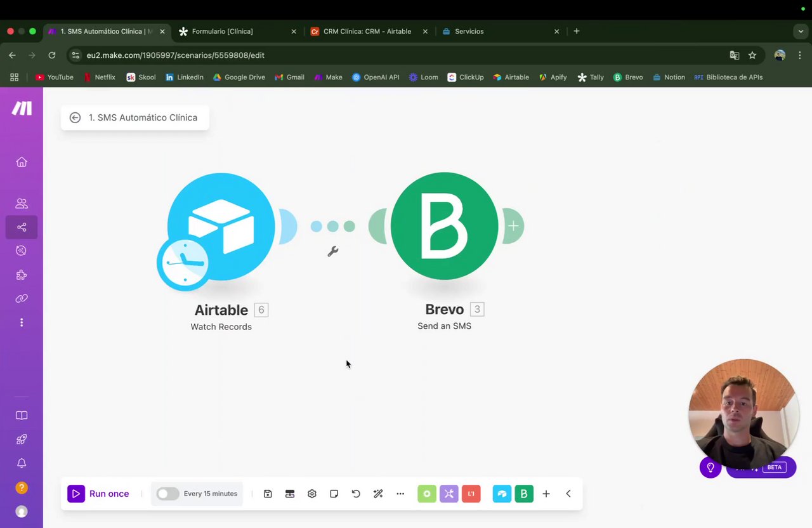Viewport: 812px width, 528px height.
Task: Open the orange Help question mark icon
Action: (x=22, y=487)
